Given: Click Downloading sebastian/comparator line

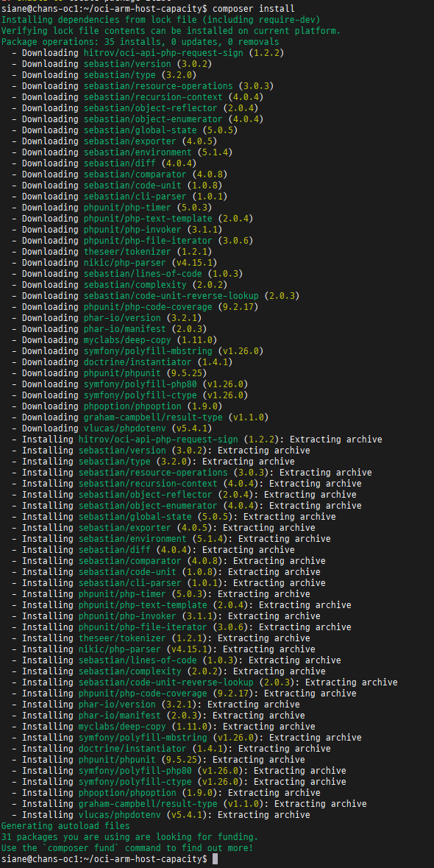Looking at the screenshot, I should pyautogui.click(x=119, y=174).
